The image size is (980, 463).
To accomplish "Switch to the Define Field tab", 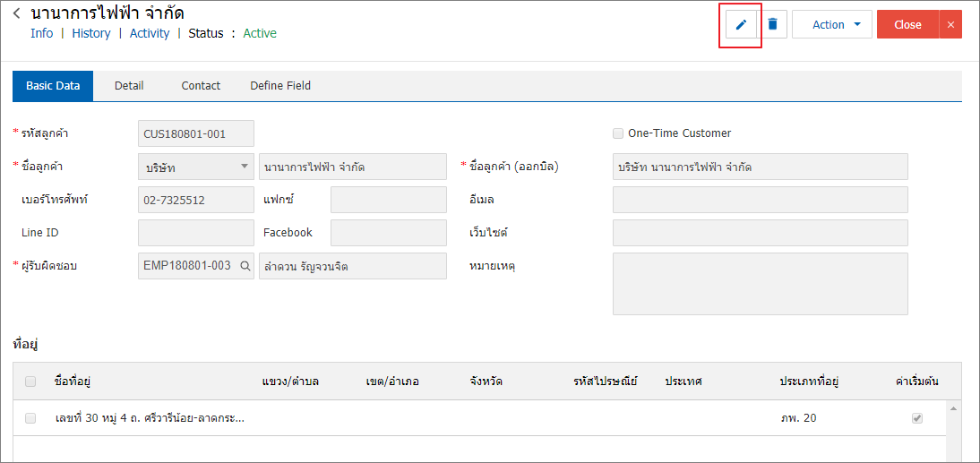I will coord(280,86).
